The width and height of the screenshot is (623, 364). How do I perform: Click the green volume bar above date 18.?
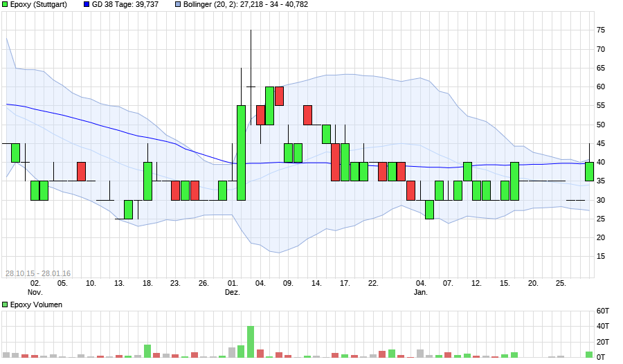(147, 351)
